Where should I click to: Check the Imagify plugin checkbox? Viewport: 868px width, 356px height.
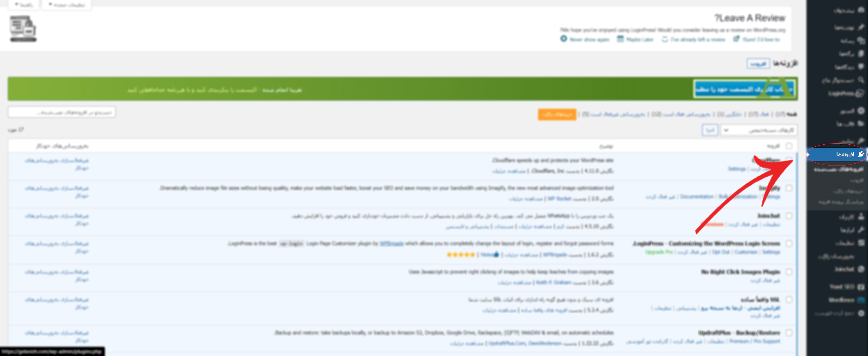789,188
